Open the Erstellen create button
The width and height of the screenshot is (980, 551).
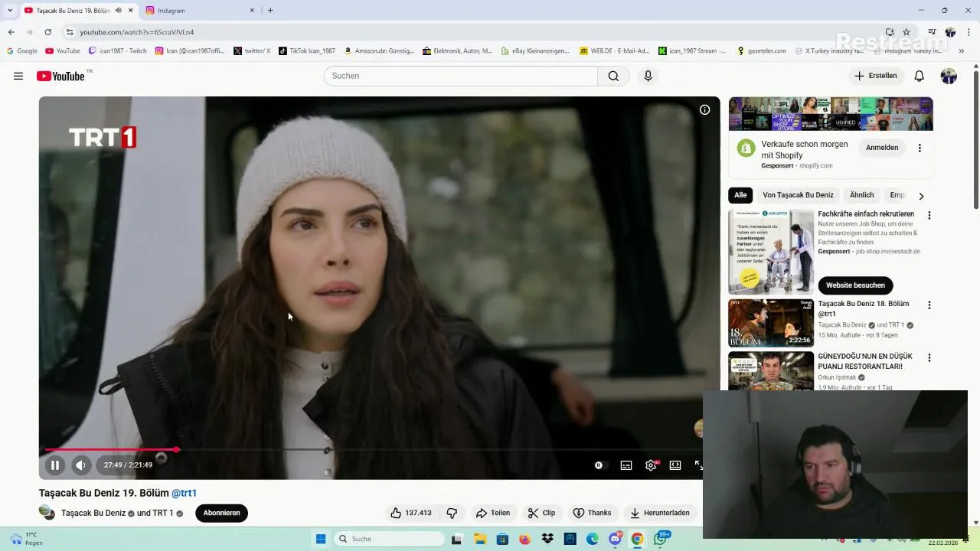click(876, 76)
